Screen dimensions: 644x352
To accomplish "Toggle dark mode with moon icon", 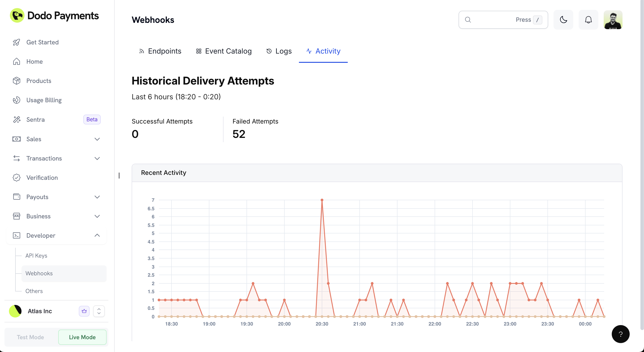I will coord(563,20).
